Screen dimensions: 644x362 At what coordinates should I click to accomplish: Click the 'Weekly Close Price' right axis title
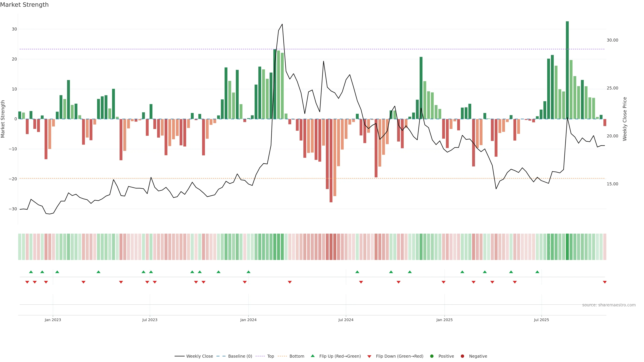pos(625,119)
